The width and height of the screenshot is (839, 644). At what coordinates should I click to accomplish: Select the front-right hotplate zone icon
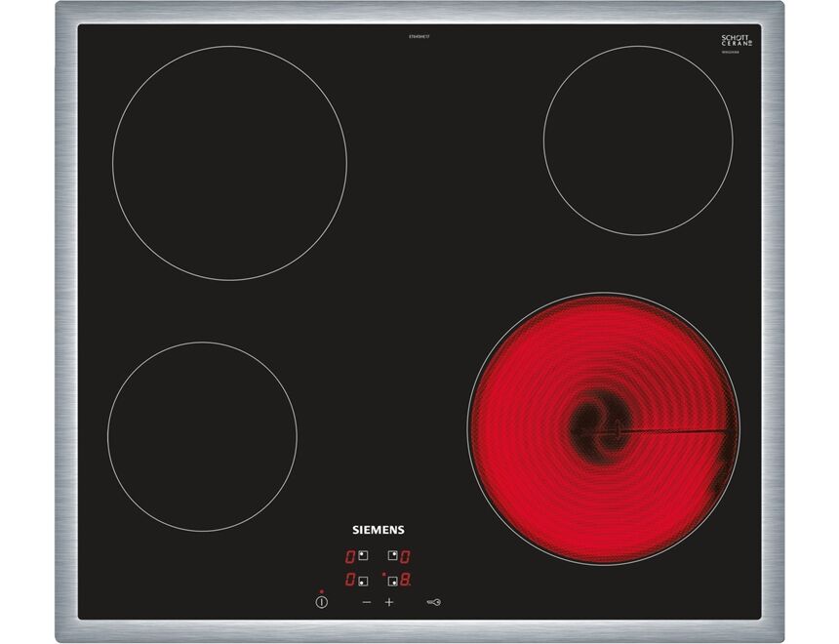tap(392, 581)
